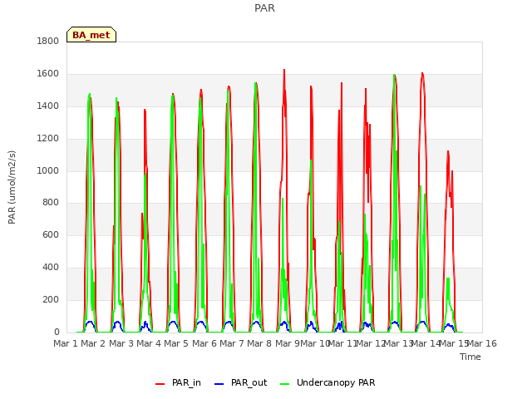The image size is (532, 399).
Task: Click the Mar 16 x-axis tick label
Action: [482, 343]
